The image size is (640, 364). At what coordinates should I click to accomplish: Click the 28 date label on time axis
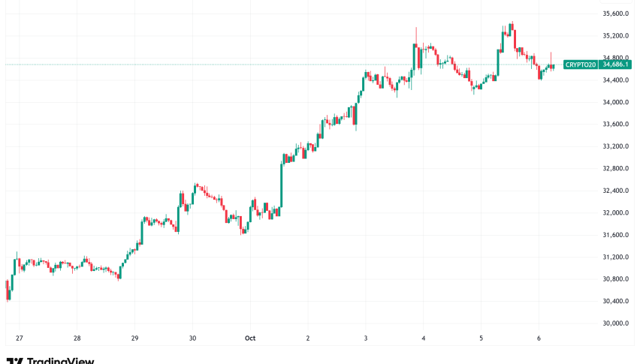pyautogui.click(x=77, y=338)
